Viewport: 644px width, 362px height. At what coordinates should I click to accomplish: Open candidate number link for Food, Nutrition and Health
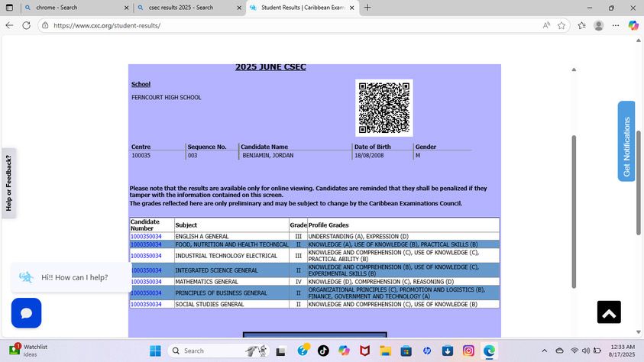[x=146, y=244]
